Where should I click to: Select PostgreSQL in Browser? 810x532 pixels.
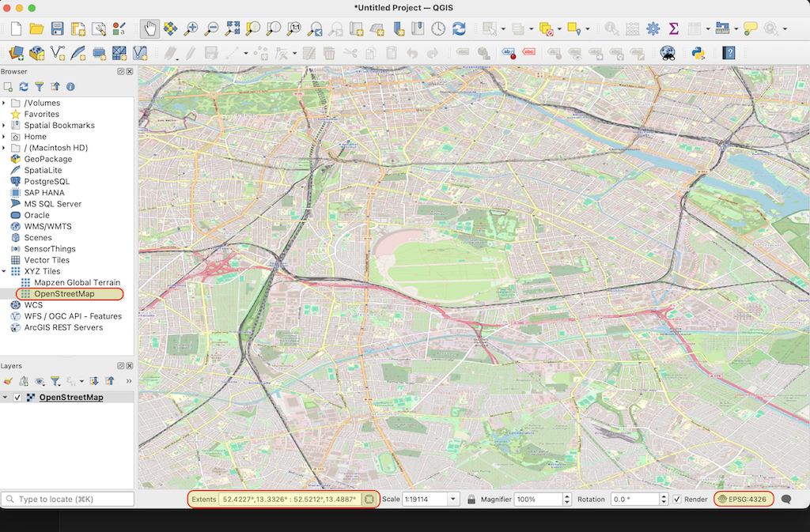[47, 182]
